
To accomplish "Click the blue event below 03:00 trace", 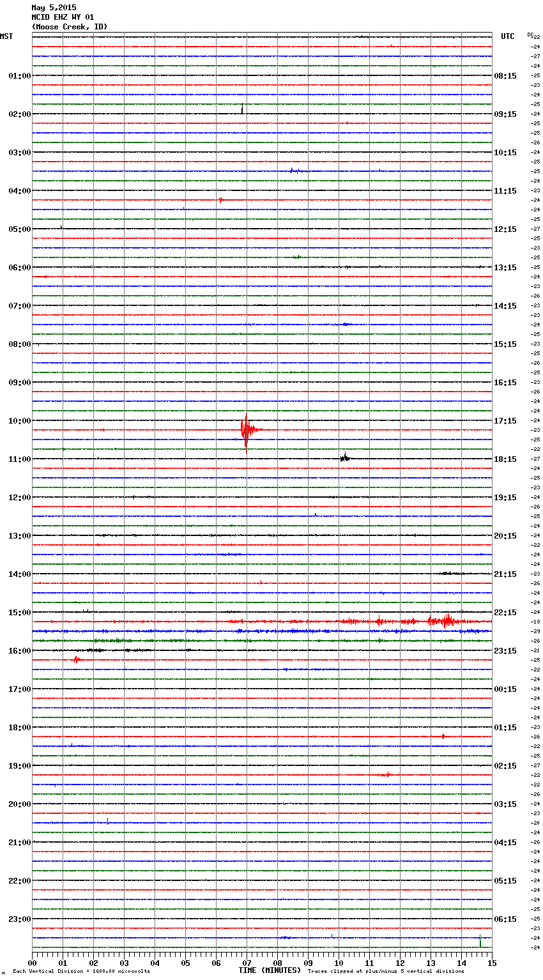I will click(x=293, y=171).
